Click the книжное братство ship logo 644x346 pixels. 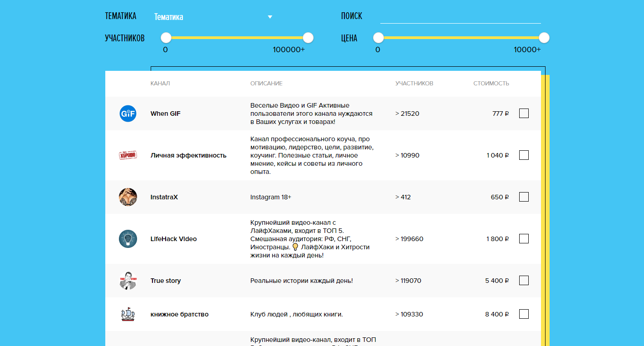tap(128, 314)
